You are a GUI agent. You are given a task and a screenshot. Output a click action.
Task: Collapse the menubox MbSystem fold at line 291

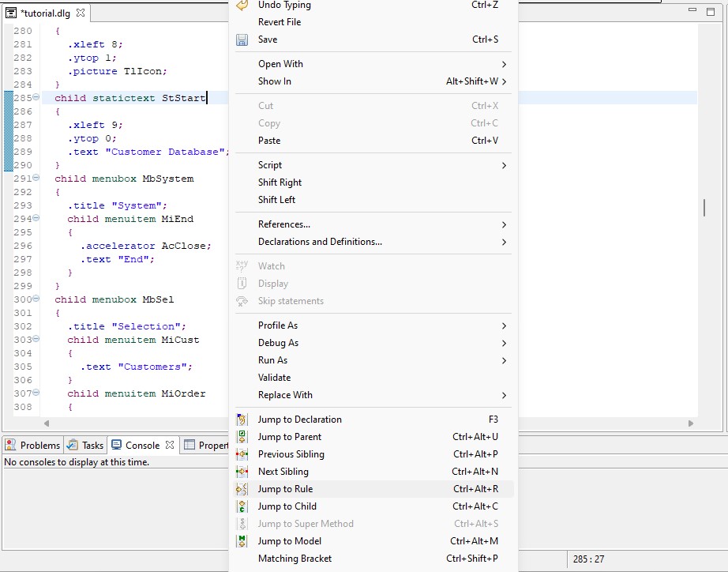[36, 179]
